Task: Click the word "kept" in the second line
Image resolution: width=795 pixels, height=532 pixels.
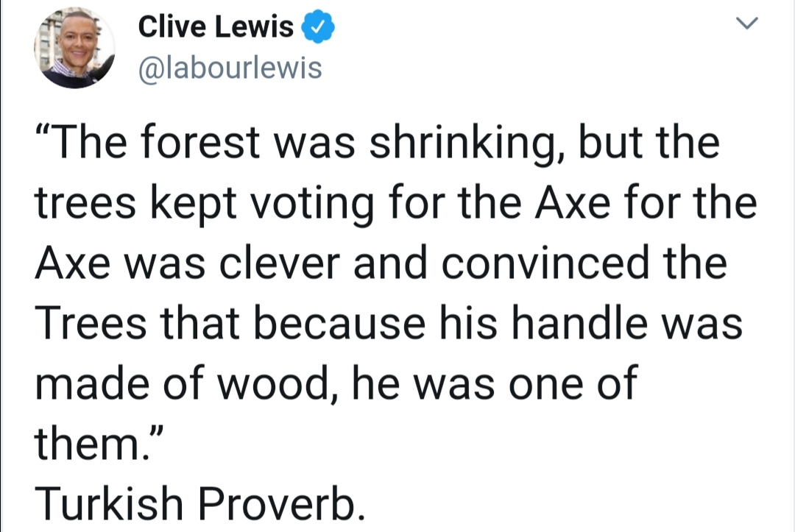Action: click(193, 205)
